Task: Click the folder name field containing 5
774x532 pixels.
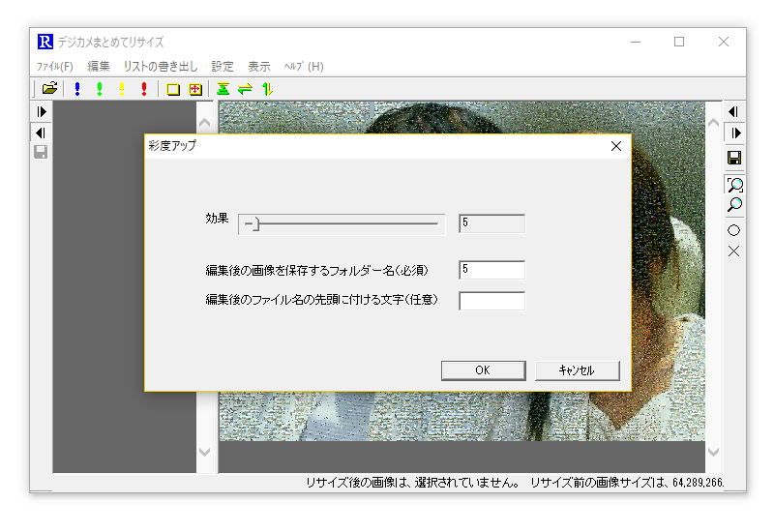Action: 492,270
